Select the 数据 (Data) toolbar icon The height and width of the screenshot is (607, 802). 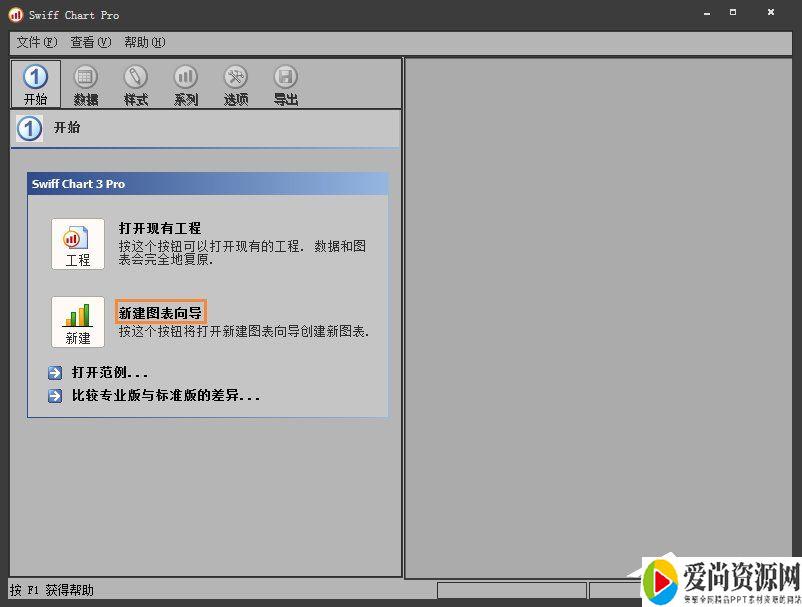pyautogui.click(x=86, y=83)
